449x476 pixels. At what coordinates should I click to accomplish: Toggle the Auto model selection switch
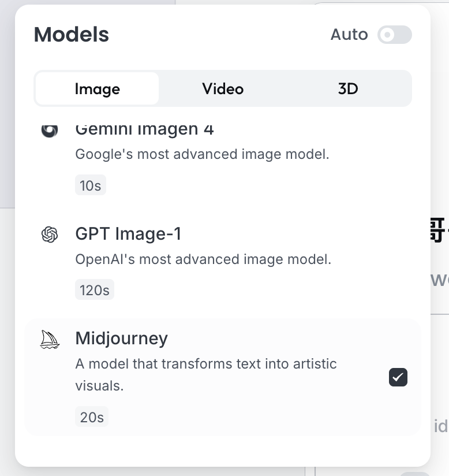pyautogui.click(x=395, y=35)
